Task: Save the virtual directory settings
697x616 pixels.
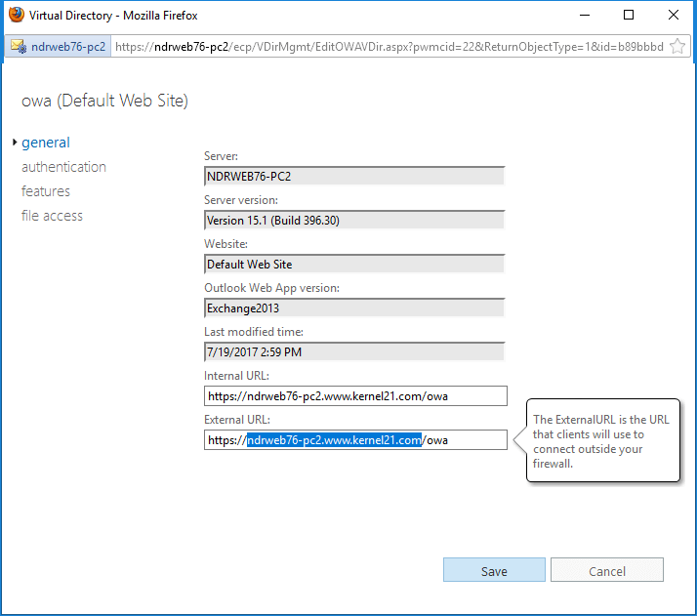Action: tap(494, 570)
